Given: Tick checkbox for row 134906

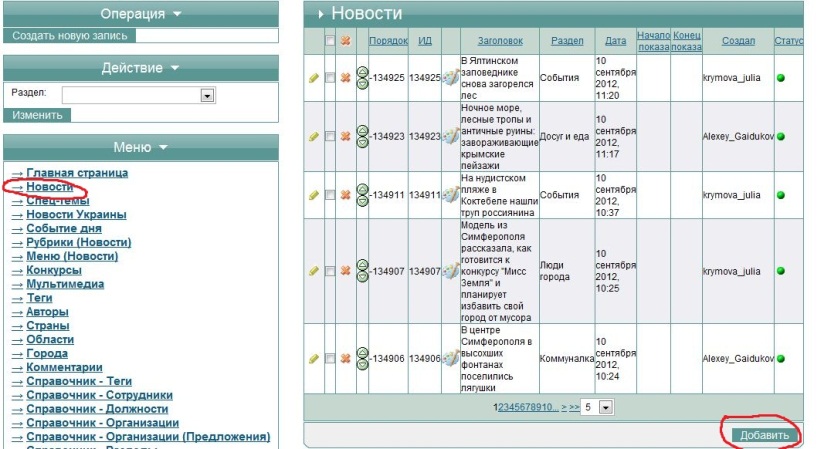Looking at the screenshot, I should pyautogui.click(x=330, y=359).
